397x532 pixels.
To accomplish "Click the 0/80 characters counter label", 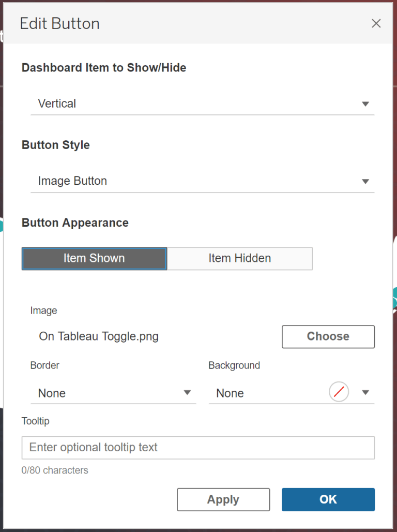I will [x=55, y=470].
